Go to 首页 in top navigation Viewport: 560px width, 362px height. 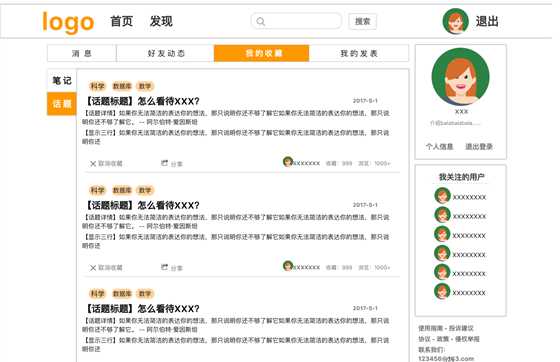click(x=121, y=21)
